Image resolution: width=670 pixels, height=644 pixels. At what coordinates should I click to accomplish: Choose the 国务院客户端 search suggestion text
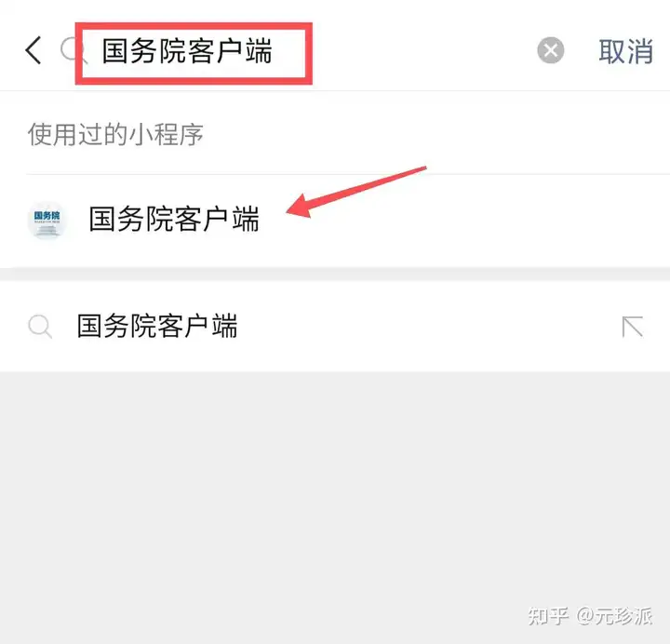click(x=157, y=327)
